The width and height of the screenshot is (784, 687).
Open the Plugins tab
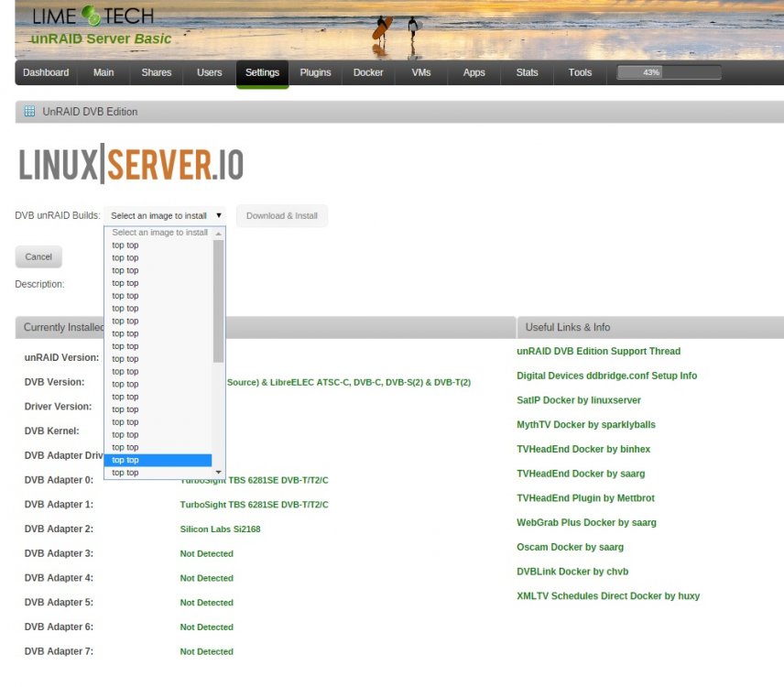315,72
